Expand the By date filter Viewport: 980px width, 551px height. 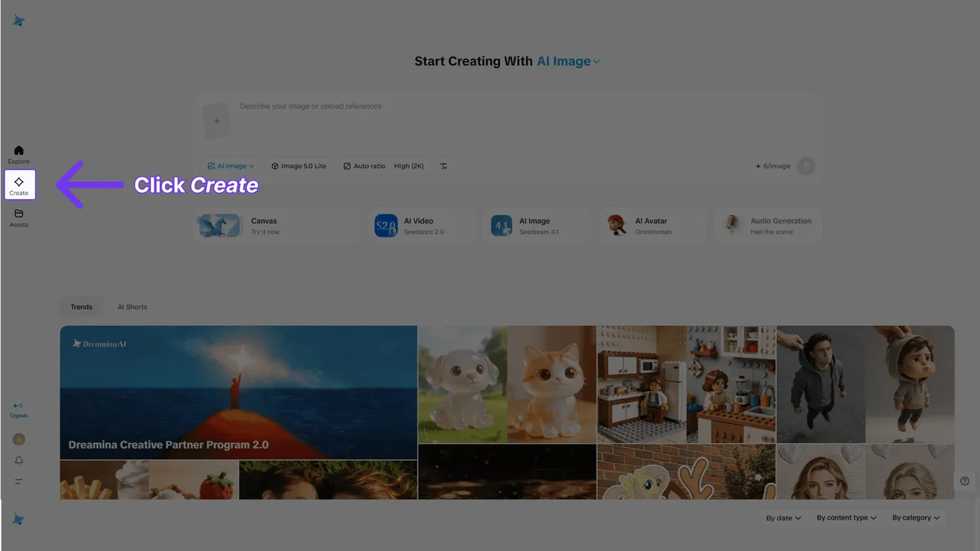[x=783, y=518]
